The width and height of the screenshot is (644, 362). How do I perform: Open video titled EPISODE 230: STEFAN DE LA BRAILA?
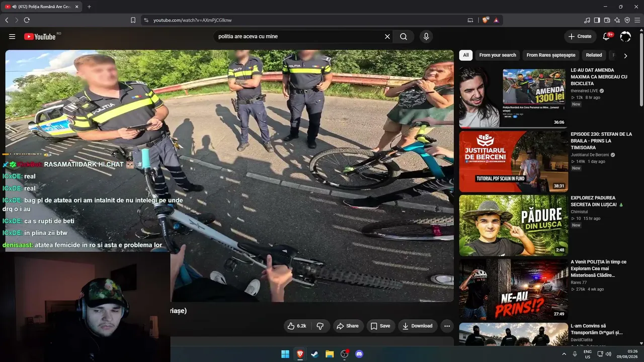click(601, 141)
